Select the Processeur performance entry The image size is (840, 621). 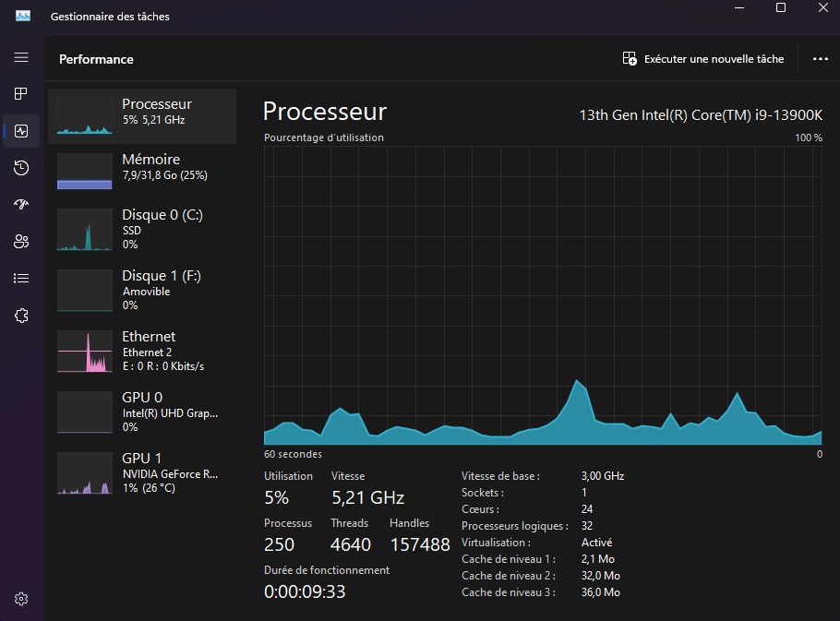point(142,116)
